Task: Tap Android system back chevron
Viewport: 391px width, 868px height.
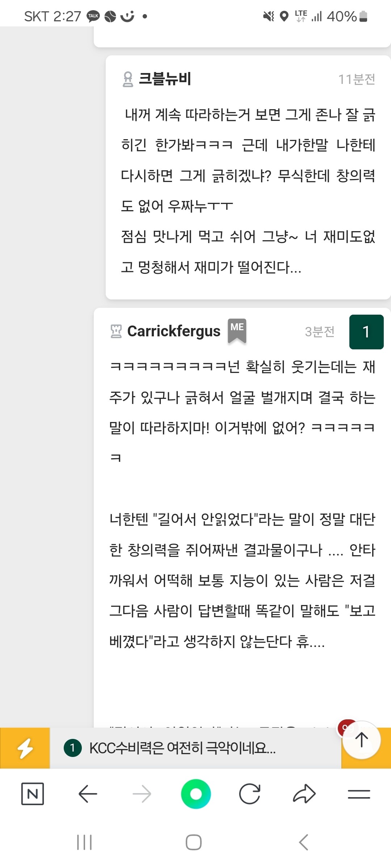Action: tap(303, 842)
